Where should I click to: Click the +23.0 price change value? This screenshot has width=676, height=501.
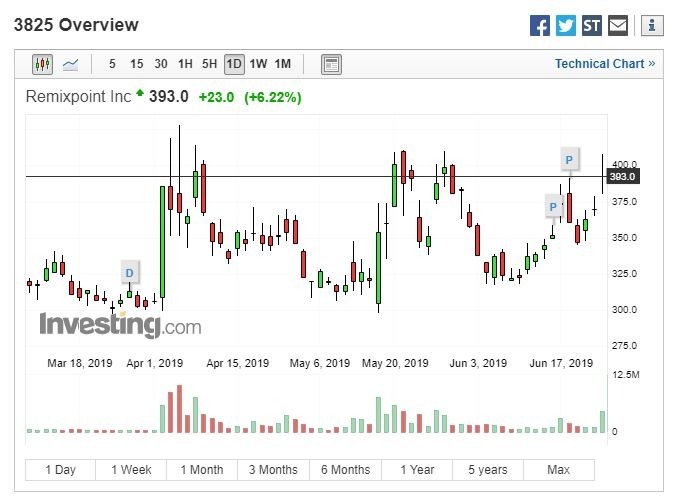coord(216,97)
